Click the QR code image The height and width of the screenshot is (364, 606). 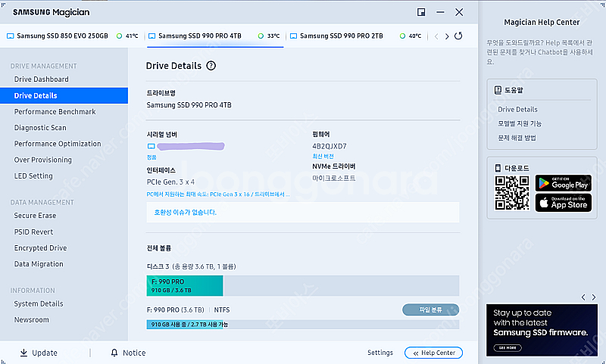tap(512, 193)
